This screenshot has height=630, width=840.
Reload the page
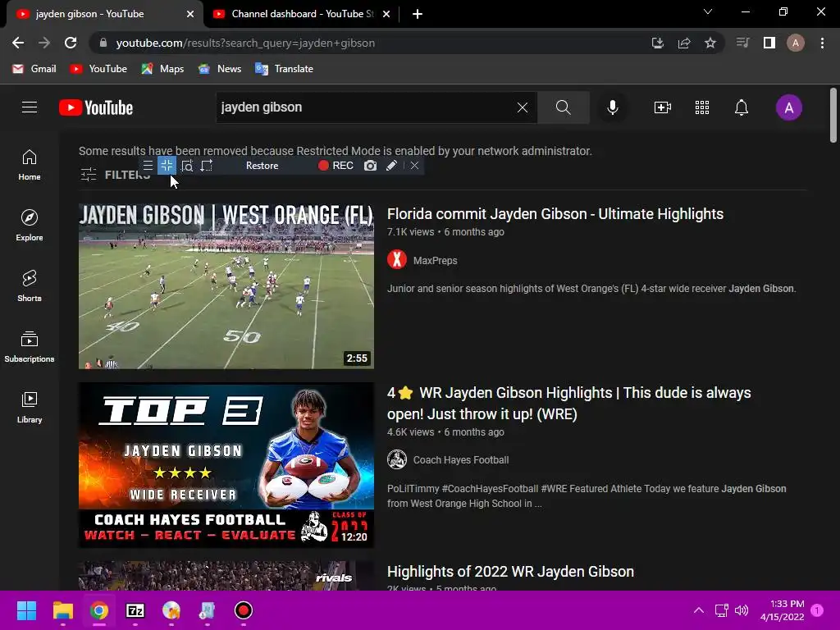71,43
